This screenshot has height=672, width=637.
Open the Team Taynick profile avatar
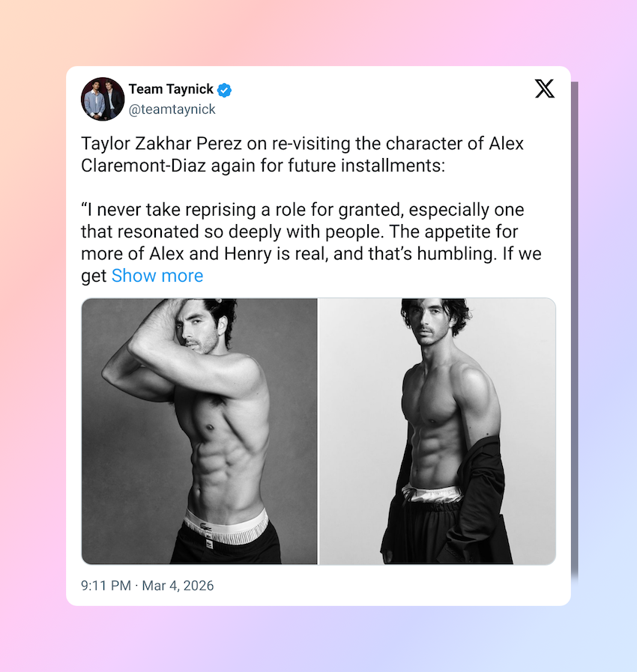point(103,99)
